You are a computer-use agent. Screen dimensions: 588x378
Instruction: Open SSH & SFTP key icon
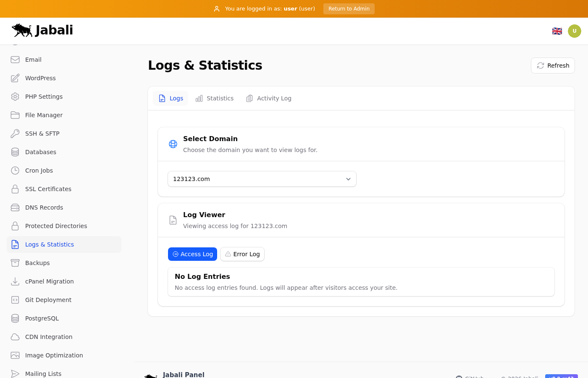(15, 134)
